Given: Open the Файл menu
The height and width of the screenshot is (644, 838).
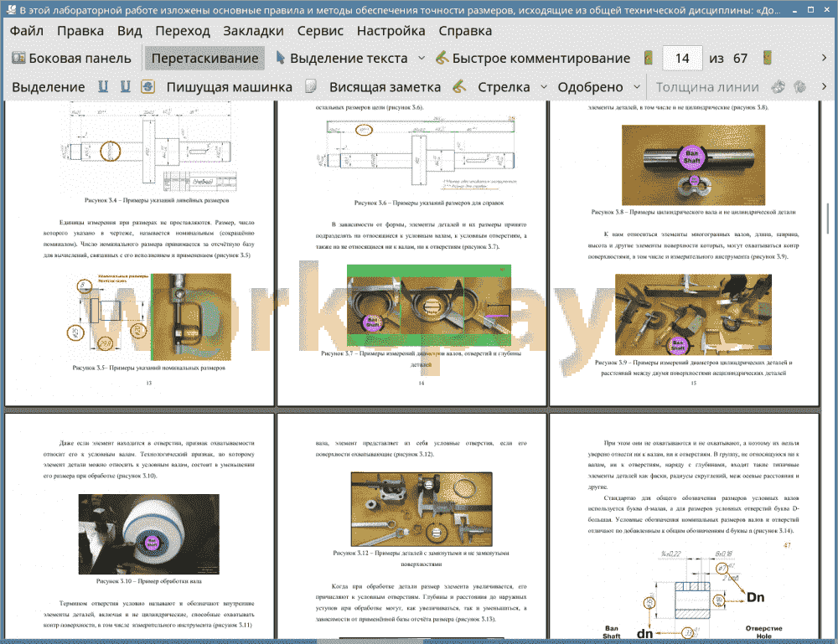Looking at the screenshot, I should (27, 31).
